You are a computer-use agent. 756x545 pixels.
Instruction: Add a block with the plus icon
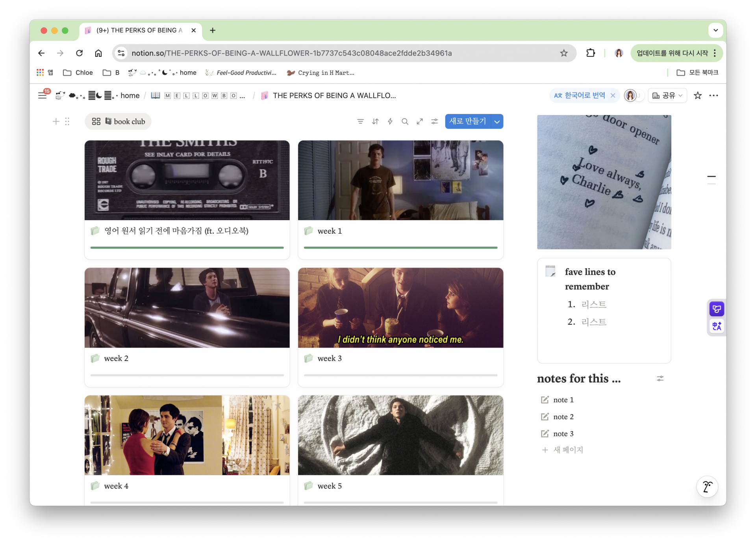point(56,121)
